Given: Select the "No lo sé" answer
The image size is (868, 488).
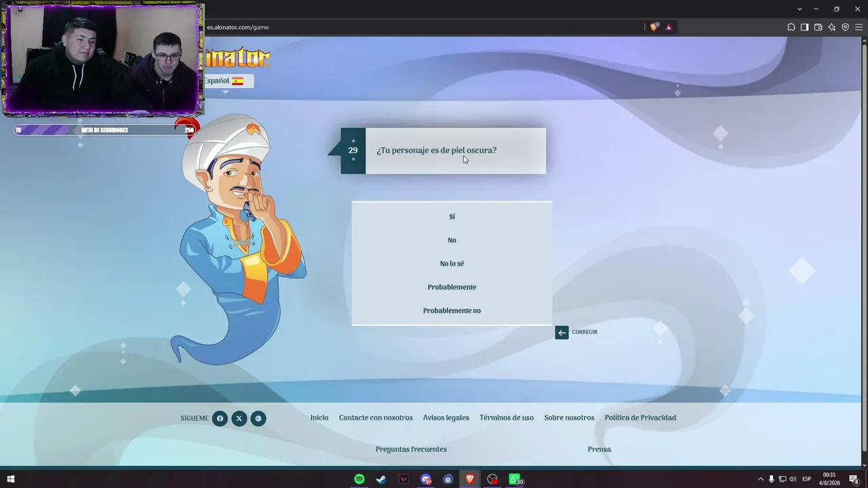Looking at the screenshot, I should click(452, 264).
